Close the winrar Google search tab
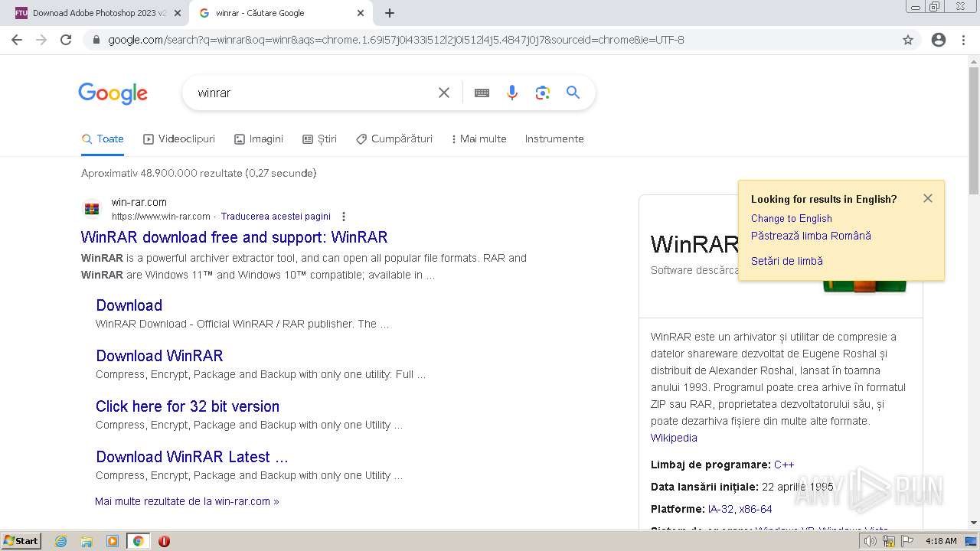Screen dimensions: 980x551 (x=361, y=13)
